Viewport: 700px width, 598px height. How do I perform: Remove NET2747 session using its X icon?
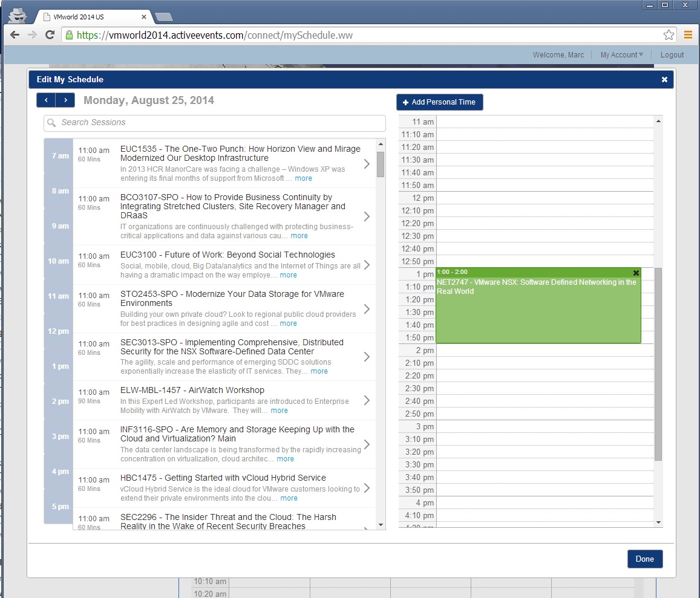(x=636, y=273)
